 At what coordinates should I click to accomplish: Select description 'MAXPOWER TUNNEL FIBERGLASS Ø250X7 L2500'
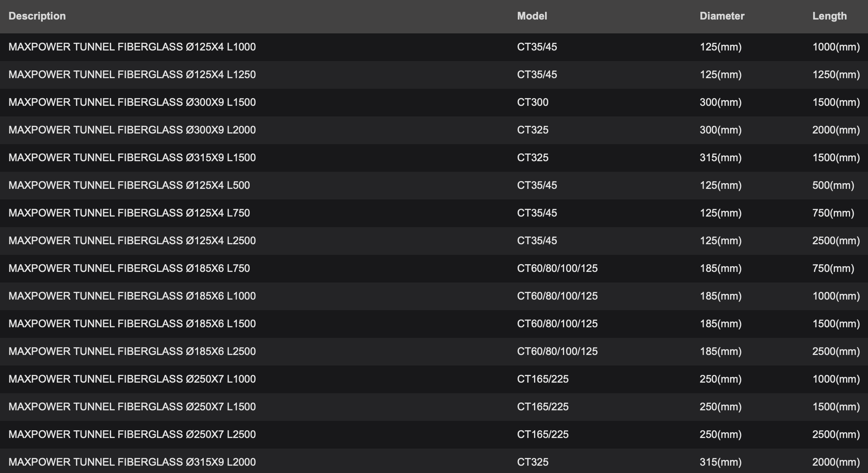(132, 434)
